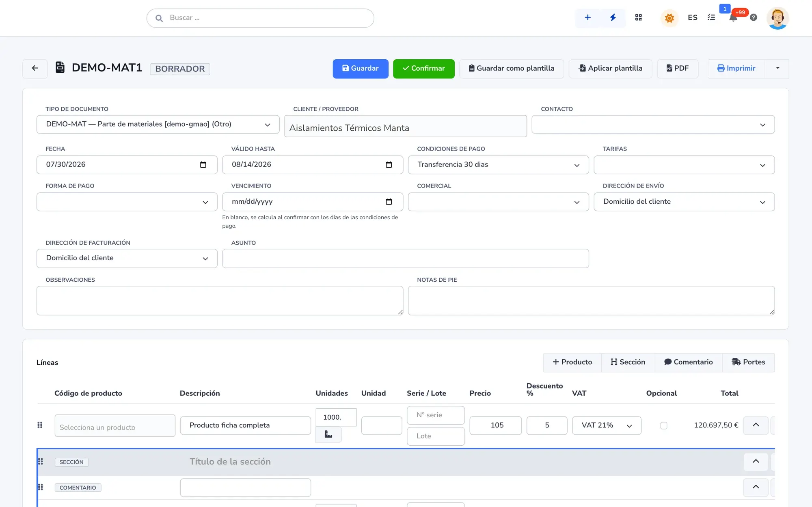Click Aplicar plantilla
This screenshot has width=812, height=507.
click(610, 69)
